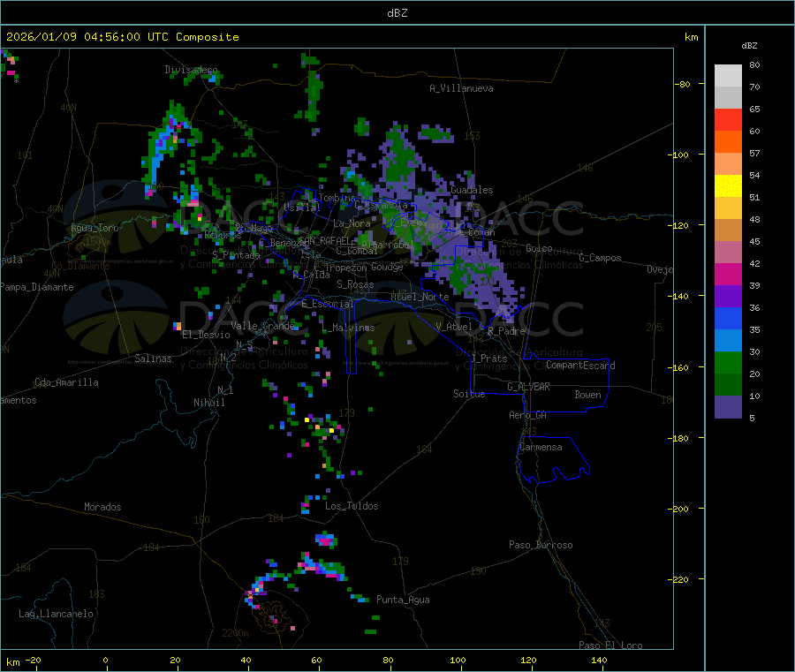This screenshot has width=795, height=672.
Task: Click the 'dBZ' title in the top bar
Action: 397,13
